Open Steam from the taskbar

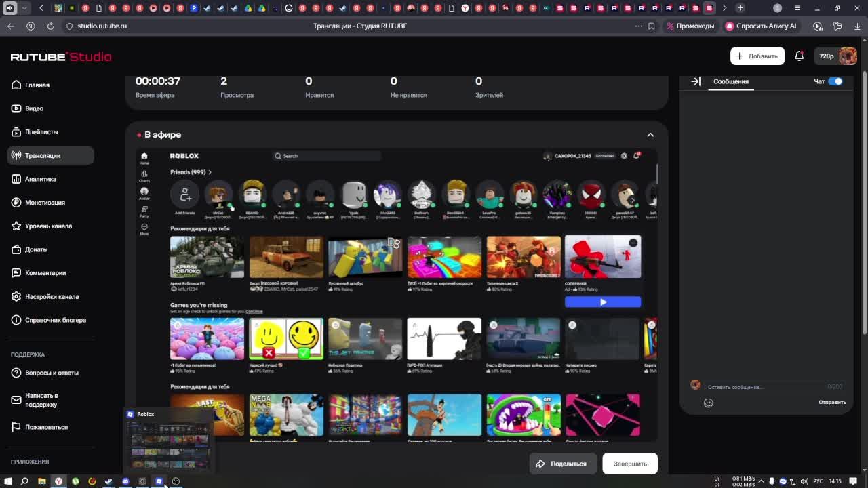coord(108,481)
